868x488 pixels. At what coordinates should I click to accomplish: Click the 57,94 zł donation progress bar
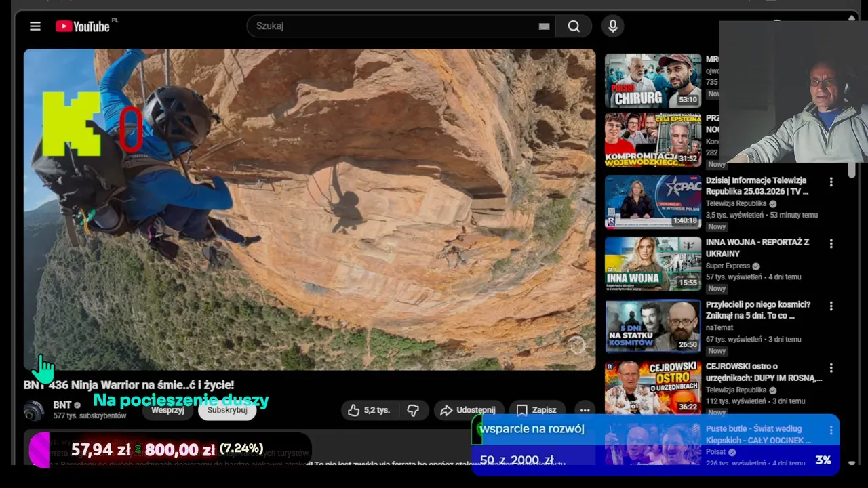pos(170,449)
